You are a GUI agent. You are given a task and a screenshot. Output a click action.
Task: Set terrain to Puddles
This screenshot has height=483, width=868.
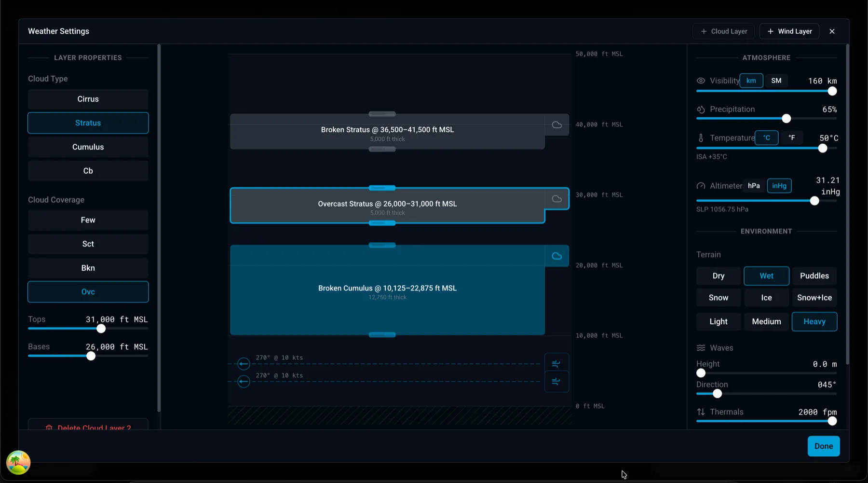click(814, 276)
